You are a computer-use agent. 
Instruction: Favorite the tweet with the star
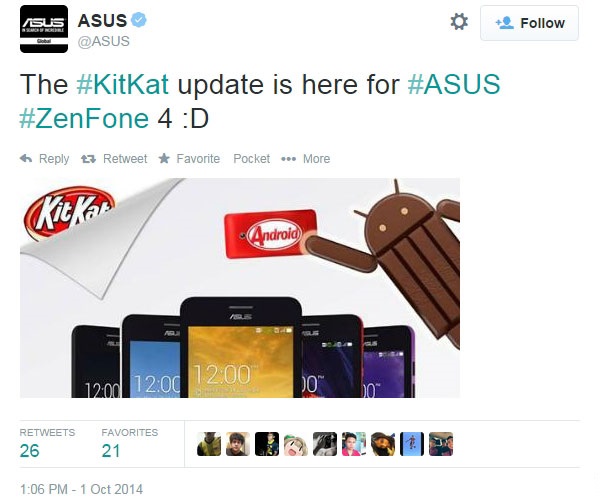click(189, 158)
